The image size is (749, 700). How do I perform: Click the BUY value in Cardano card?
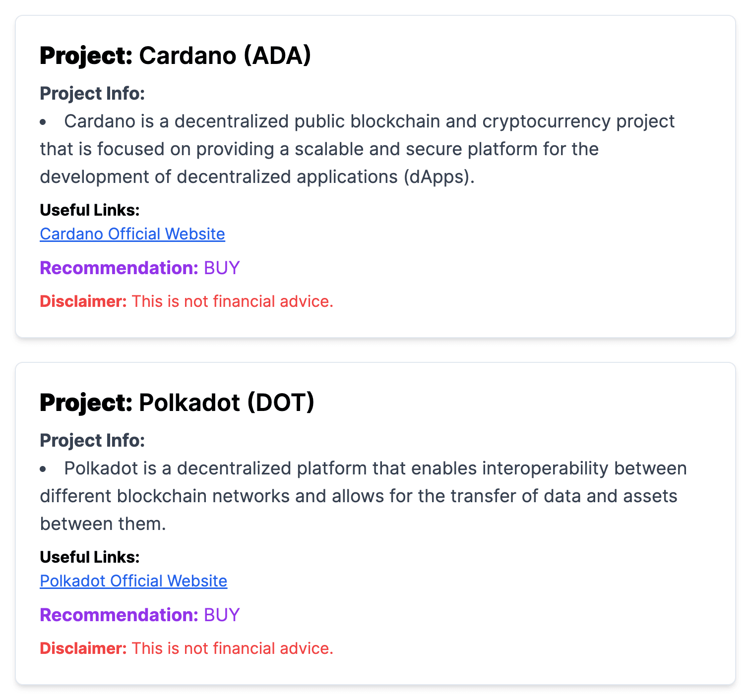click(x=222, y=268)
